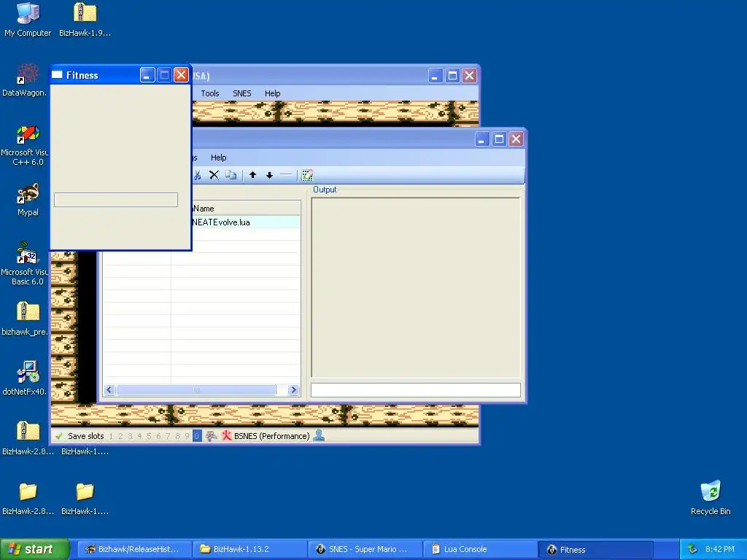The image size is (747, 560).
Task: Click the gray dragon icon in status bar
Action: (211, 436)
